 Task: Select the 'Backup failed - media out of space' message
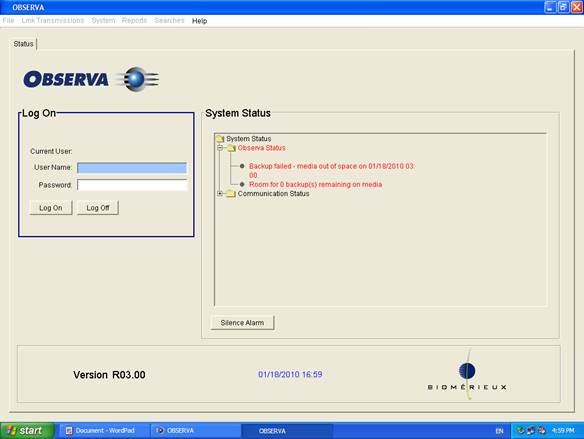click(332, 171)
